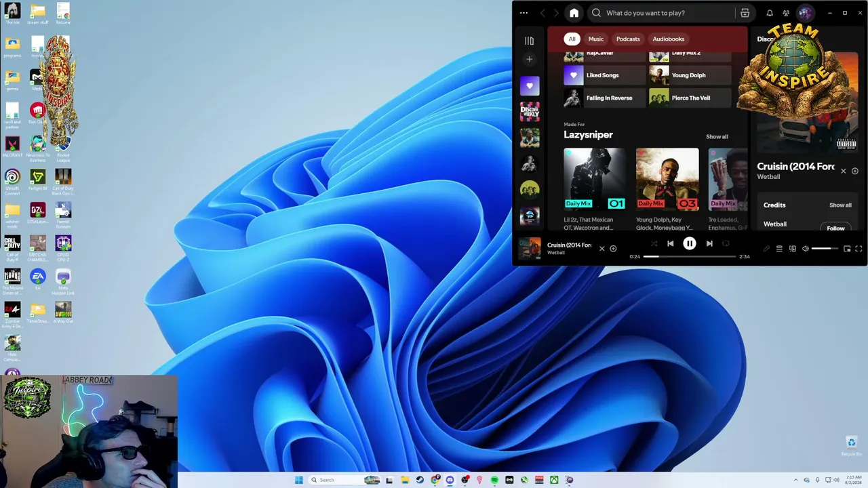
Task: Follow Wetball in the Credits section
Action: (x=835, y=228)
